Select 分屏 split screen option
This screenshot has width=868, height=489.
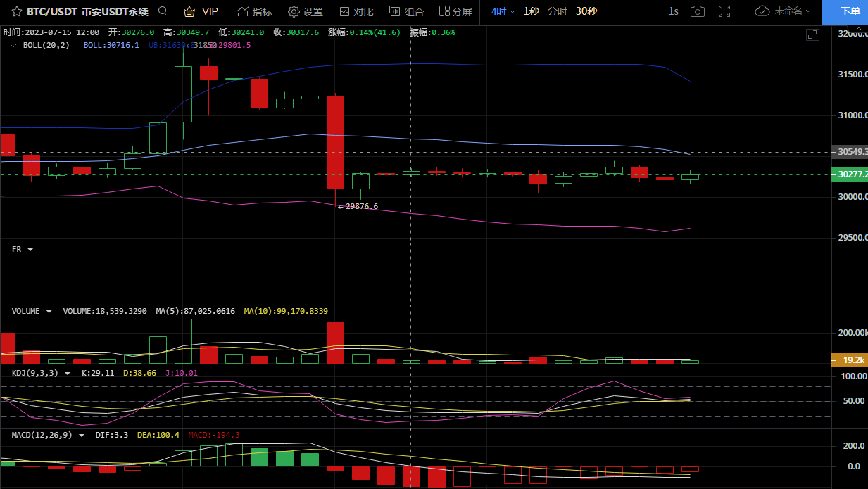(455, 11)
